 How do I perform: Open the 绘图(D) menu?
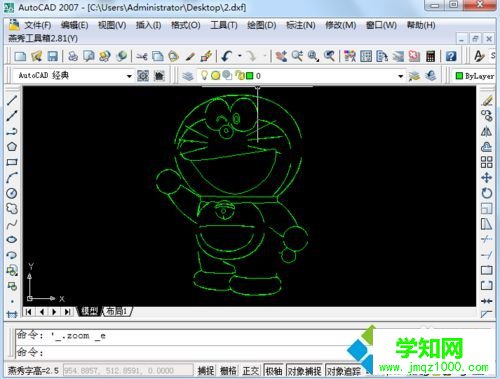[x=262, y=25]
